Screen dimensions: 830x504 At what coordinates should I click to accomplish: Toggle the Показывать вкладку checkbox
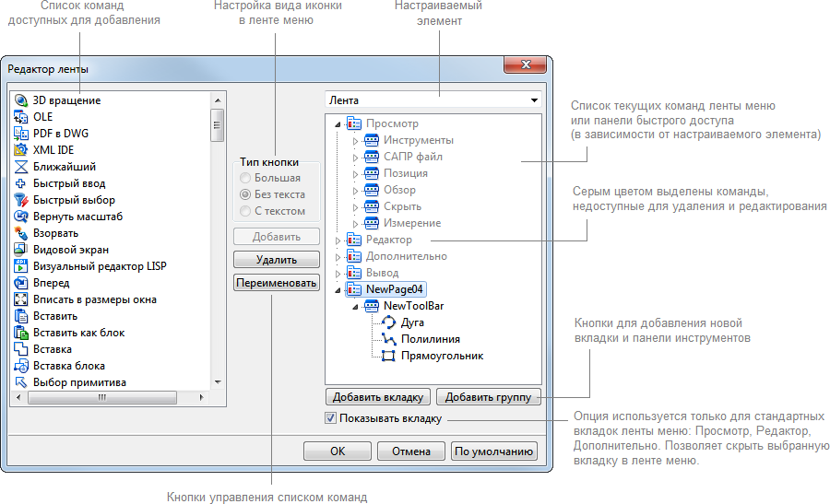coord(331,418)
